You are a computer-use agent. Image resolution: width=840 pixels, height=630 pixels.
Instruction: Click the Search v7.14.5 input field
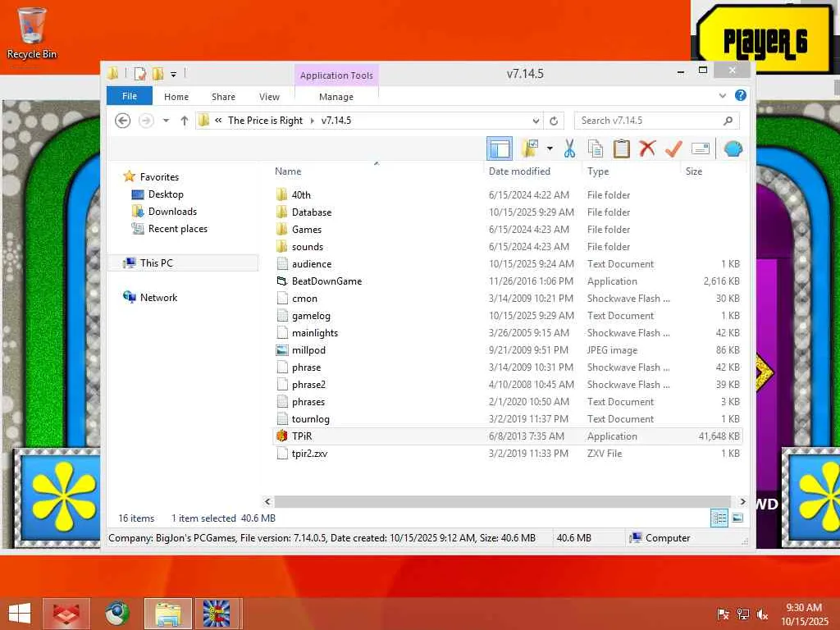coord(657,121)
